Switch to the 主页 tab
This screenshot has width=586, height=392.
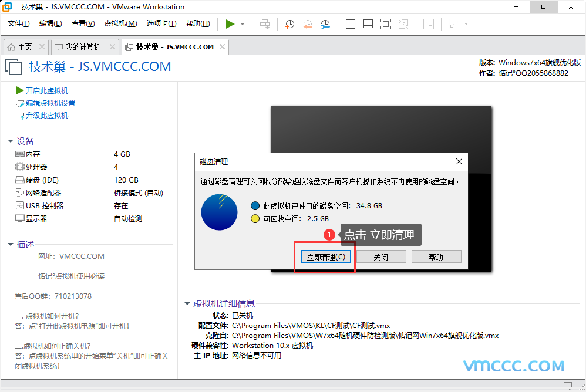click(25, 47)
